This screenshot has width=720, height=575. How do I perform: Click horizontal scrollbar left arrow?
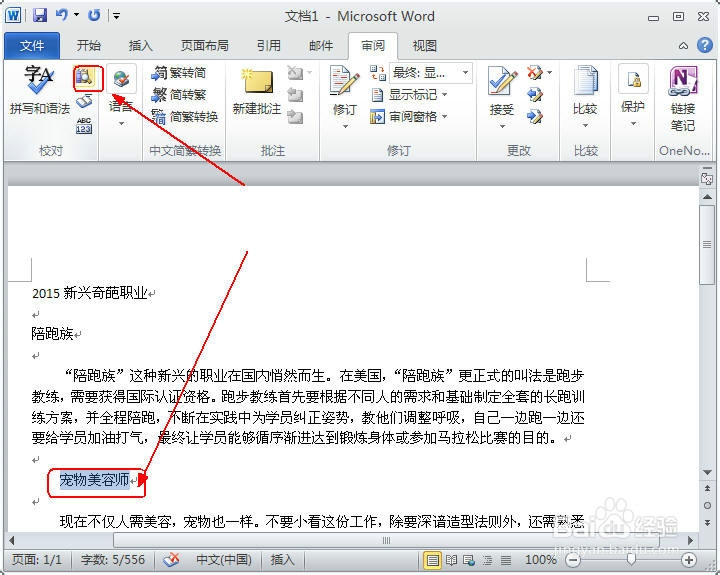coord(12,541)
